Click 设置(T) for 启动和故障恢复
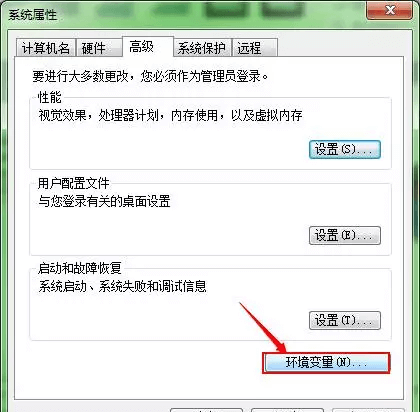 pos(345,321)
